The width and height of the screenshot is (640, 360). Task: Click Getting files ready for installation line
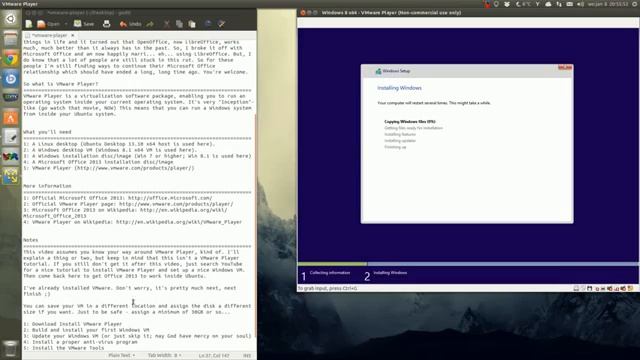pyautogui.click(x=413, y=128)
